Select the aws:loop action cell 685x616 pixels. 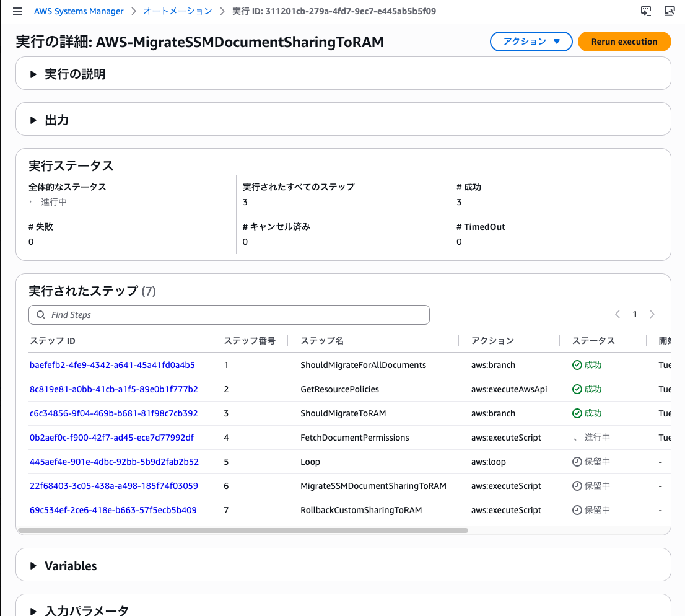489,462
